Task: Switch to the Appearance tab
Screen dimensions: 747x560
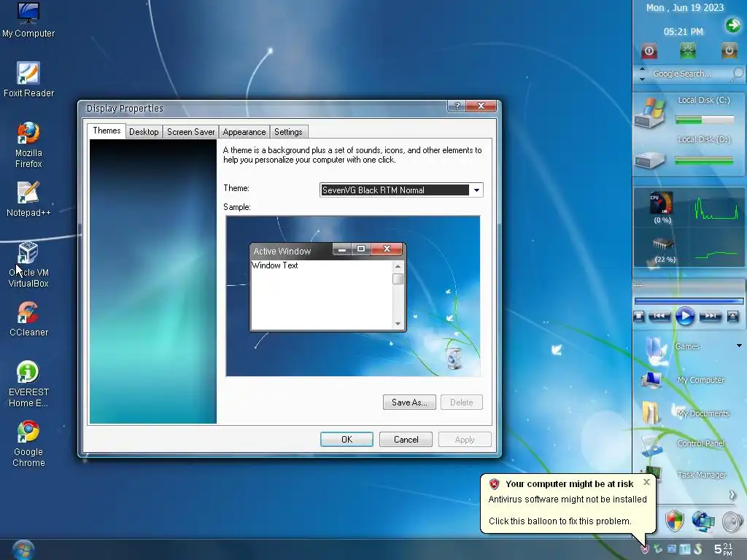Action: click(244, 132)
